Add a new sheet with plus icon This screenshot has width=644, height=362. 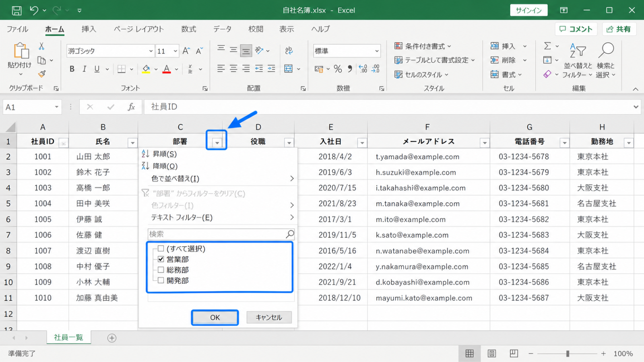click(x=112, y=338)
